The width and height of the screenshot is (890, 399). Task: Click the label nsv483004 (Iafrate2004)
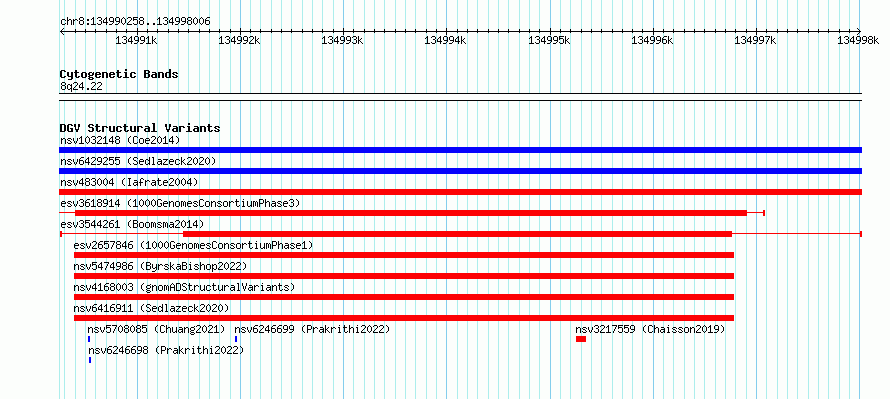click(129, 182)
